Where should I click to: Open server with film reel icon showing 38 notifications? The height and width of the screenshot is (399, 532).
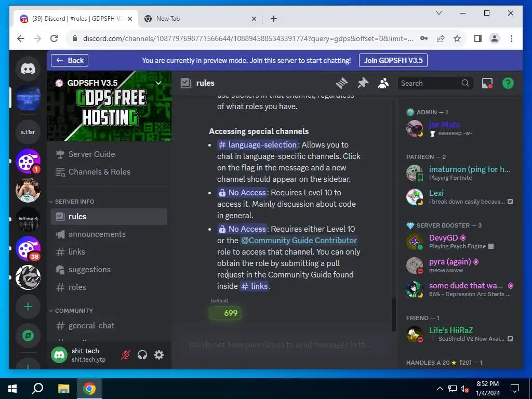point(28,248)
